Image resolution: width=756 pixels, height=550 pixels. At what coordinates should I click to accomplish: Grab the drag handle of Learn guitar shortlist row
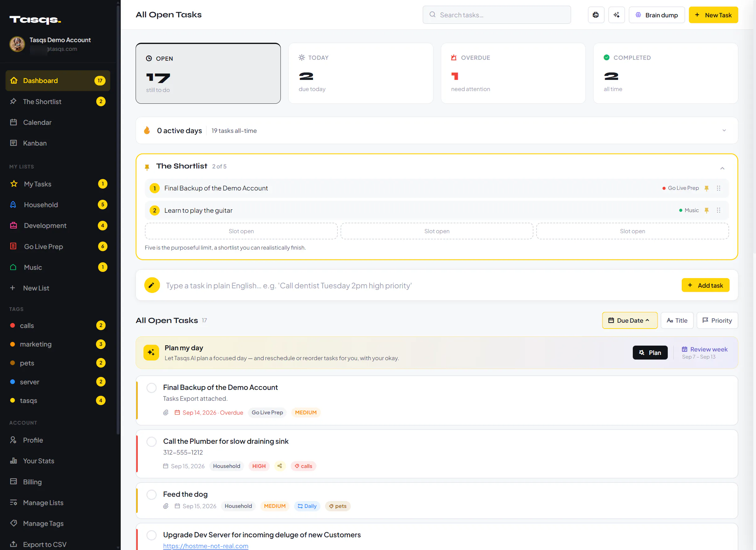point(718,210)
